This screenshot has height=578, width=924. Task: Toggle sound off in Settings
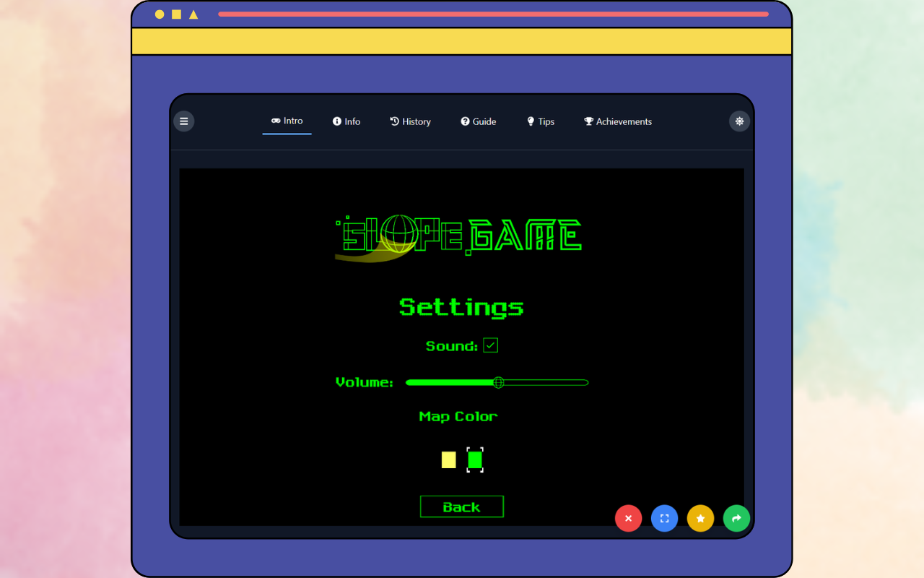[491, 345]
